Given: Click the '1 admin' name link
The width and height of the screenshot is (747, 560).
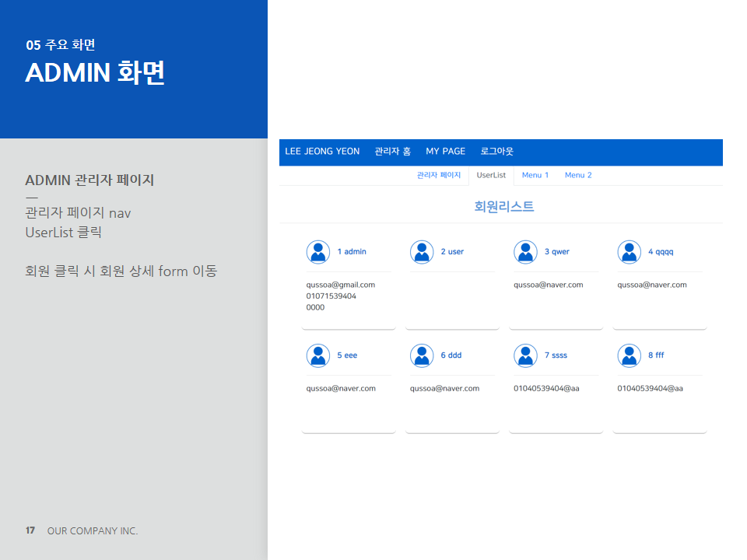Looking at the screenshot, I should point(352,252).
